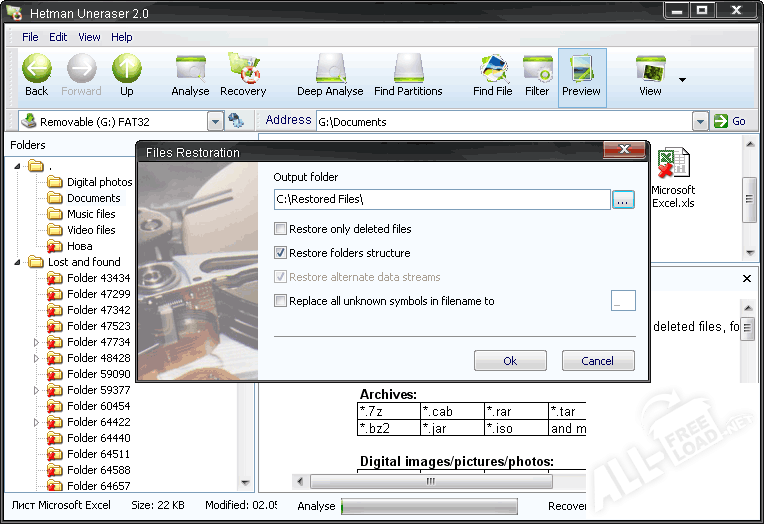Open the Edit menu

coord(58,37)
